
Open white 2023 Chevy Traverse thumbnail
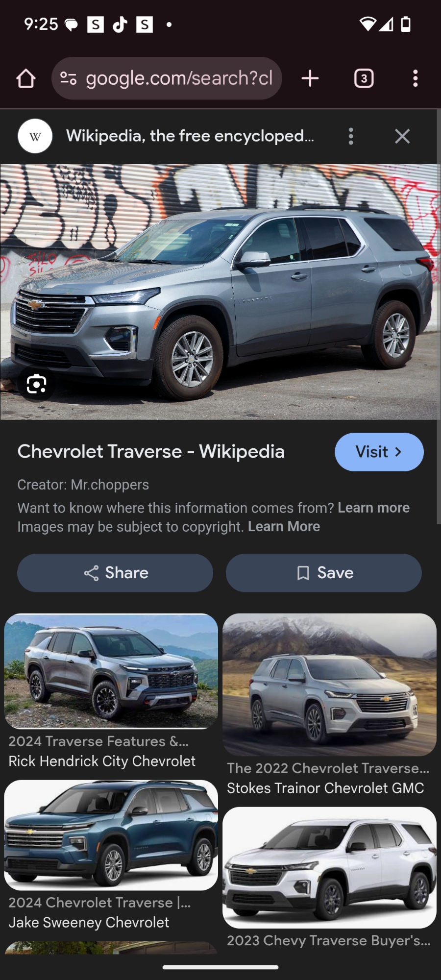click(x=329, y=868)
